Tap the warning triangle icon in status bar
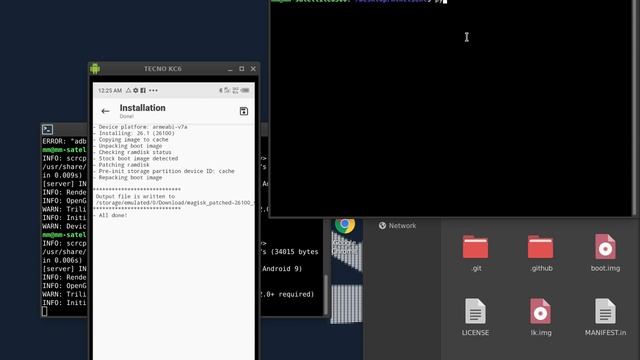Image resolution: width=640 pixels, height=360 pixels. tap(129, 90)
